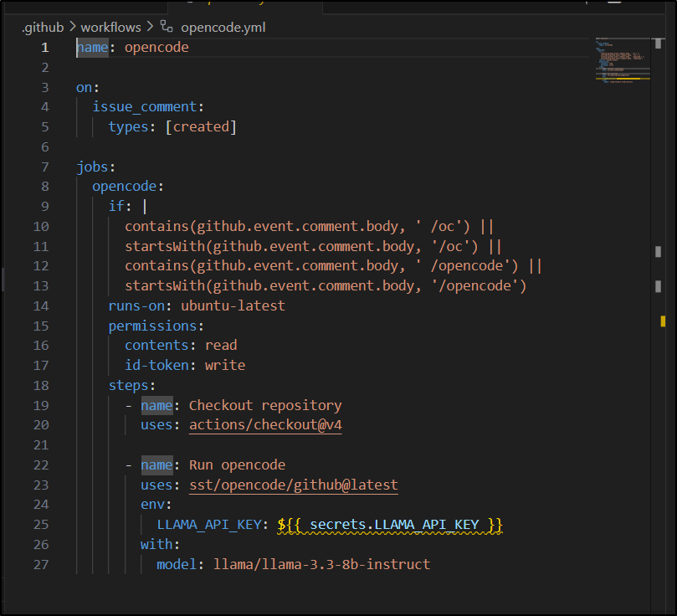Screen dimensions: 677x616
Task: Click the secrets.LLAMA_API_KEY expression with warning
Action: tap(390, 525)
